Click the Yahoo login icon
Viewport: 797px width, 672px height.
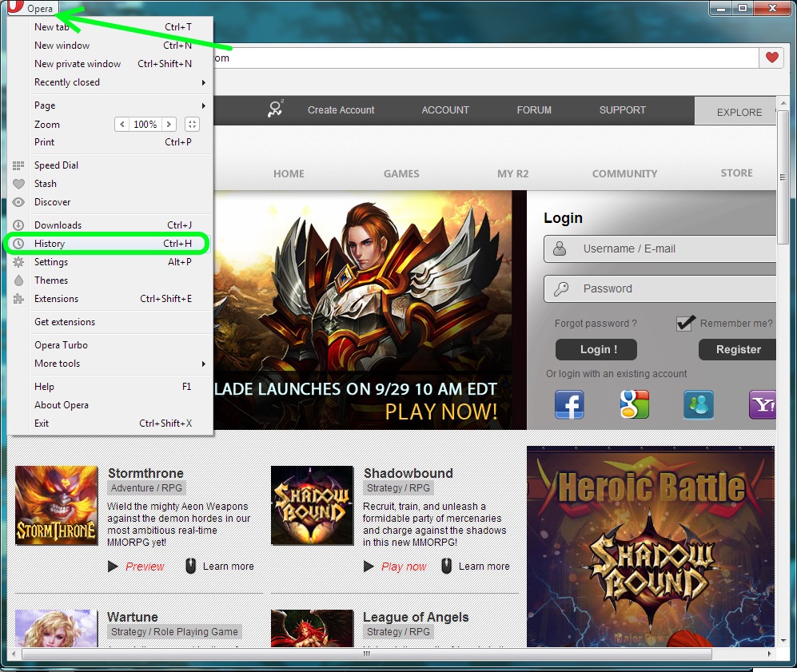(x=763, y=404)
